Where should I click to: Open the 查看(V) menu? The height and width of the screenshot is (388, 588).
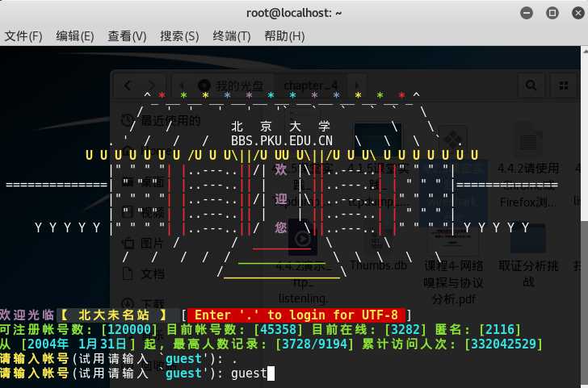pyautogui.click(x=127, y=36)
